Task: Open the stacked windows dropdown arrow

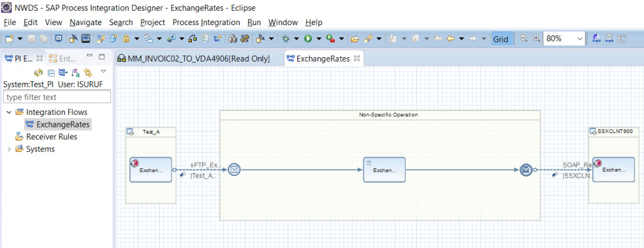Action: click(x=159, y=38)
